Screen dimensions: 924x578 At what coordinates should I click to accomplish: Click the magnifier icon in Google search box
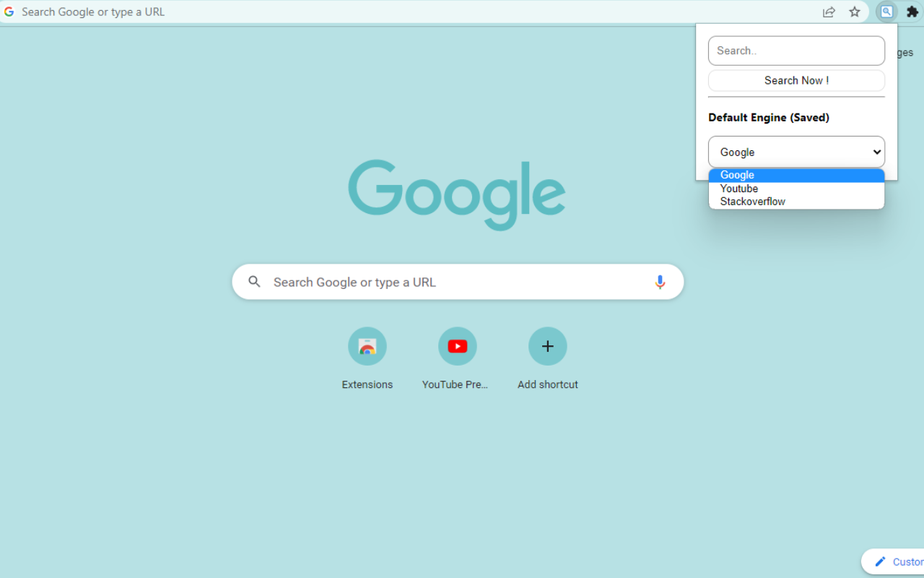coord(254,282)
